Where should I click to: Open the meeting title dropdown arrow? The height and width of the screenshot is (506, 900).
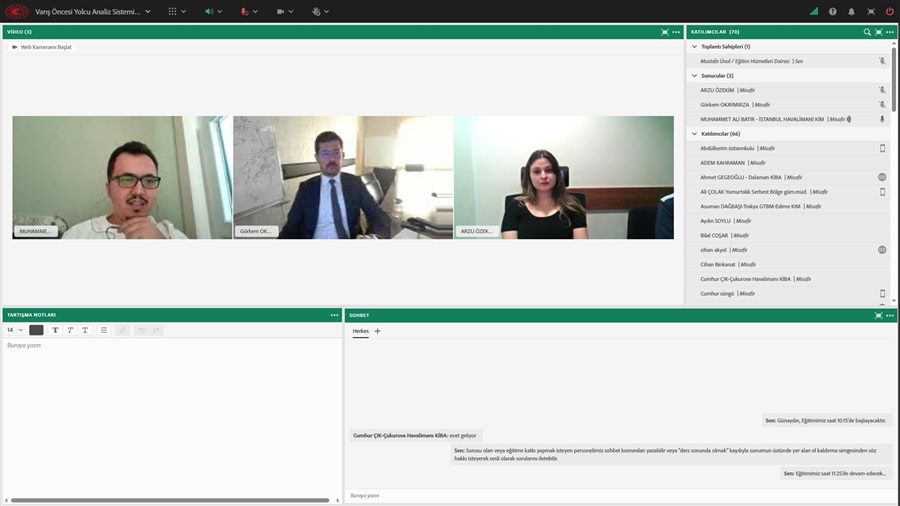(x=148, y=11)
